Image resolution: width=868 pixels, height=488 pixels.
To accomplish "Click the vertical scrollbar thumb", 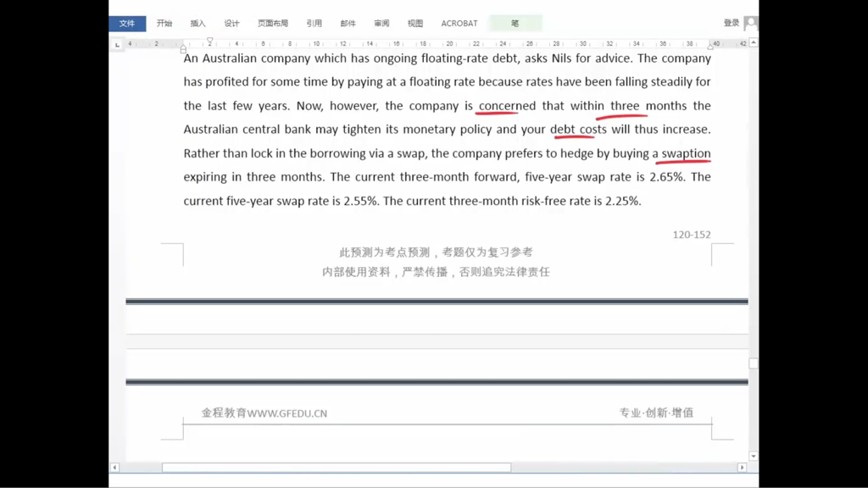I will click(754, 363).
